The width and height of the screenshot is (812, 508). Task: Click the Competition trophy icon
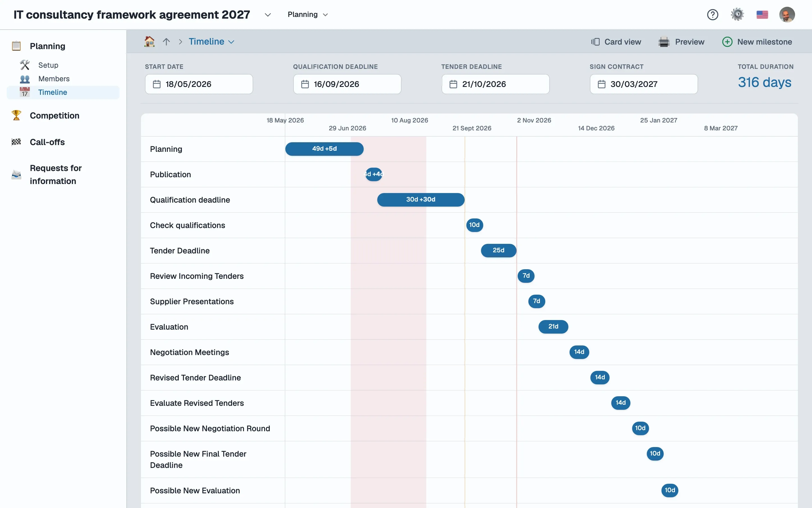(x=16, y=115)
